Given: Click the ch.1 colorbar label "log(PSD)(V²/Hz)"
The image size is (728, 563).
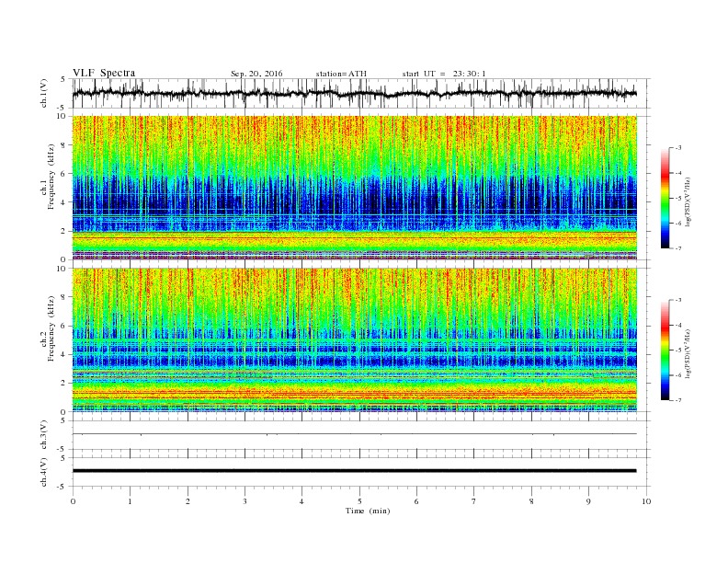Looking at the screenshot, I should [688, 201].
